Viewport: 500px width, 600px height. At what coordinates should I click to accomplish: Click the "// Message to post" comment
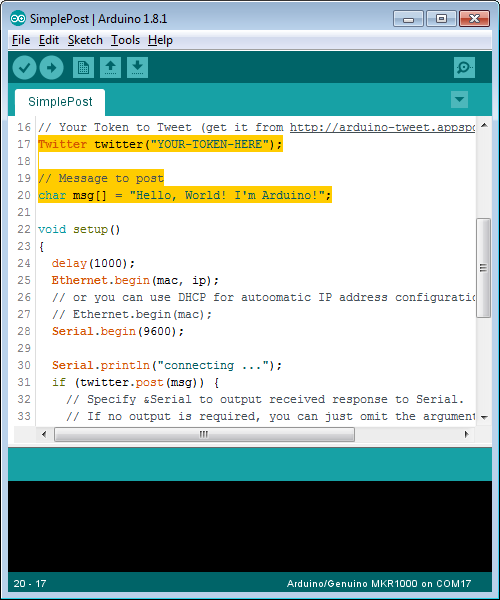pos(101,178)
